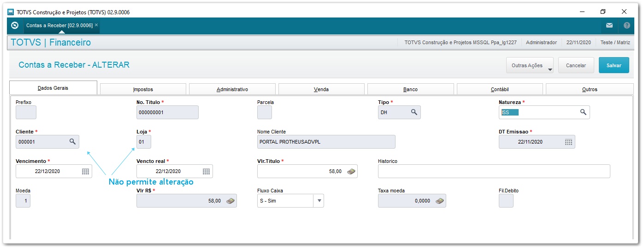Switch to the Administrativo tab
This screenshot has width=644, height=249.
(232, 89)
